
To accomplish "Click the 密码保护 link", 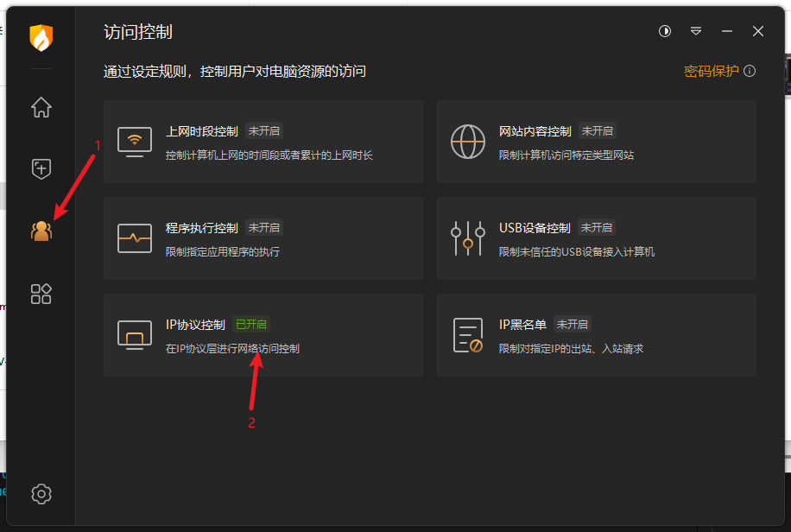I will coord(711,71).
